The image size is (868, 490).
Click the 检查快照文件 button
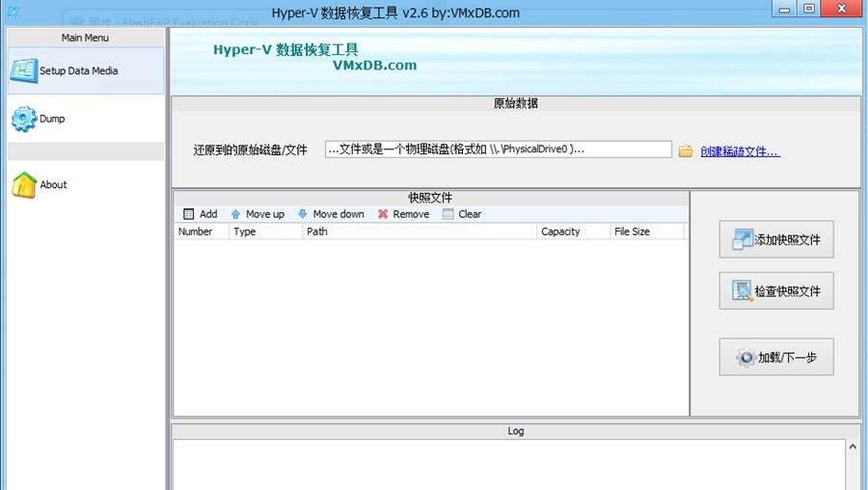point(776,290)
